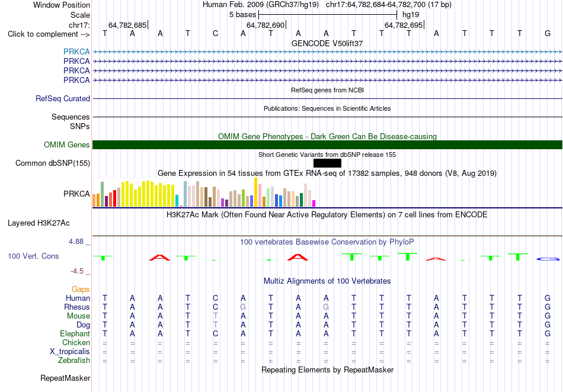Click the -4.5 conservation scale value
This screenshot has width=563, height=392.
pyautogui.click(x=77, y=271)
